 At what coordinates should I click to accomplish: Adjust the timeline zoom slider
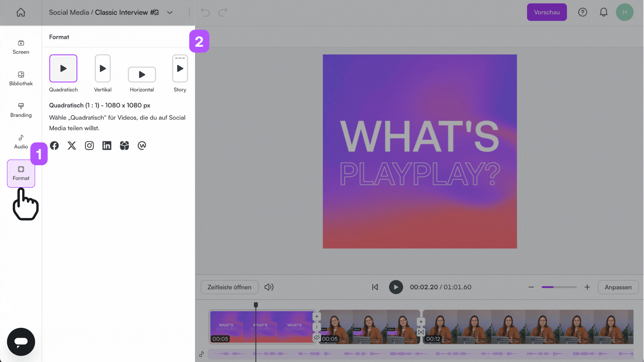click(559, 287)
